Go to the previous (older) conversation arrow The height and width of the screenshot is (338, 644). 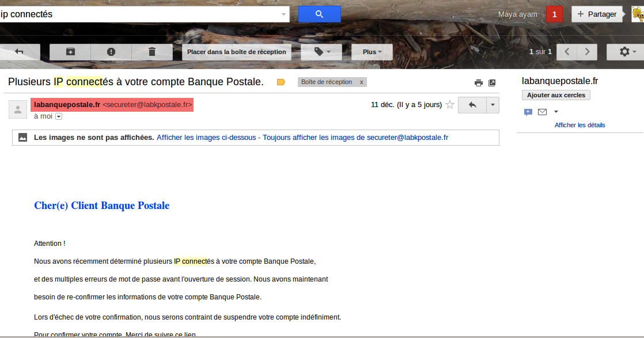[x=567, y=52]
